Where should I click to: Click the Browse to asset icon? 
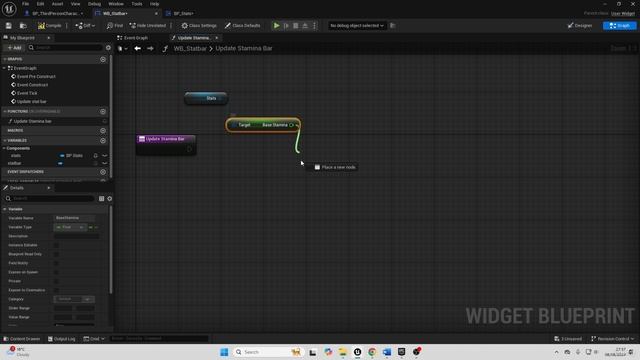click(23, 26)
